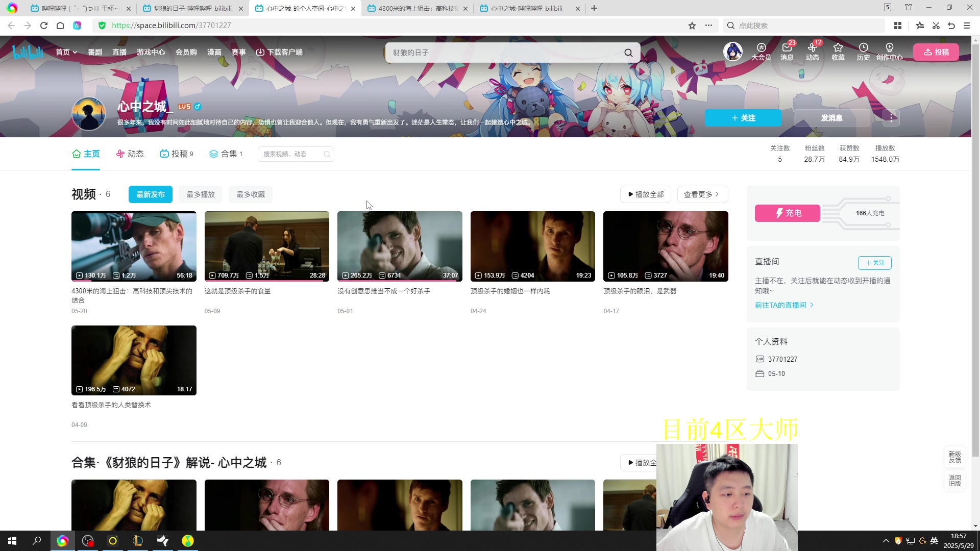Click the browser back arrow
The height and width of the screenshot is (551, 980).
tap(11, 26)
